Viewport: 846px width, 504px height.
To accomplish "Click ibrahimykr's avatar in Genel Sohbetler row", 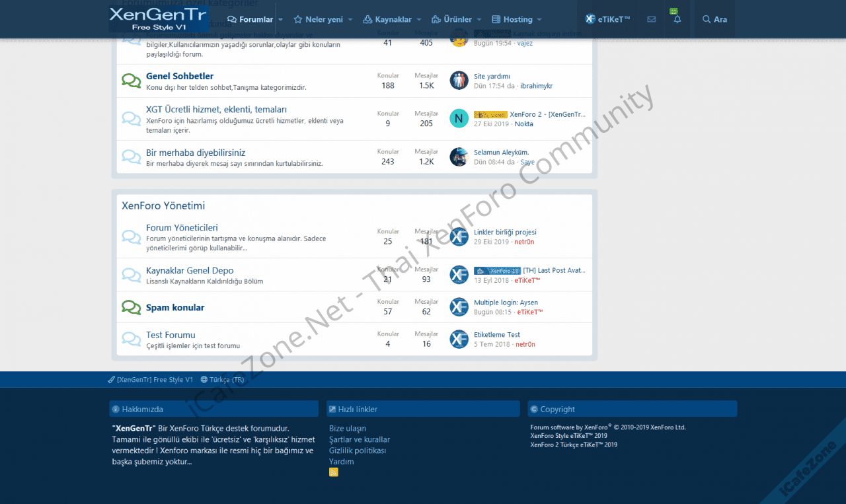I will tap(459, 81).
